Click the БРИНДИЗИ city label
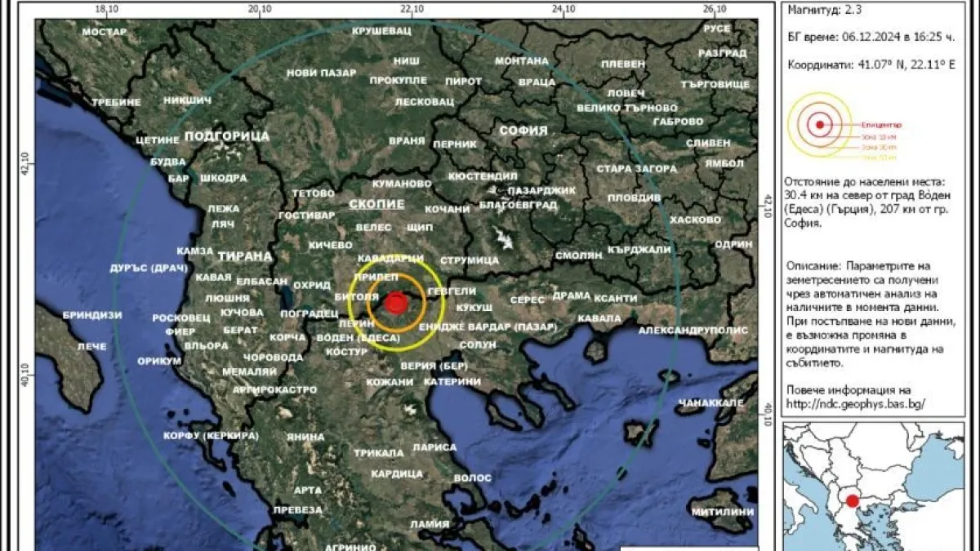 click(x=91, y=315)
